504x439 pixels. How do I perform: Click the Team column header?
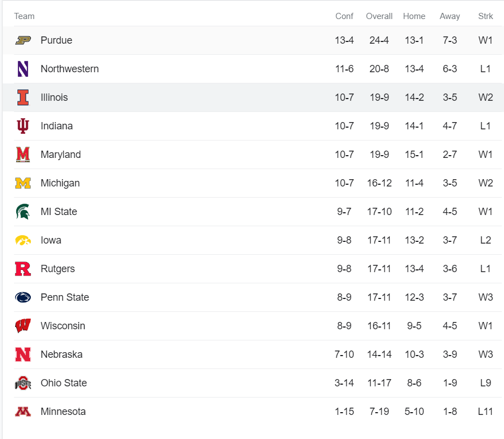(x=24, y=16)
